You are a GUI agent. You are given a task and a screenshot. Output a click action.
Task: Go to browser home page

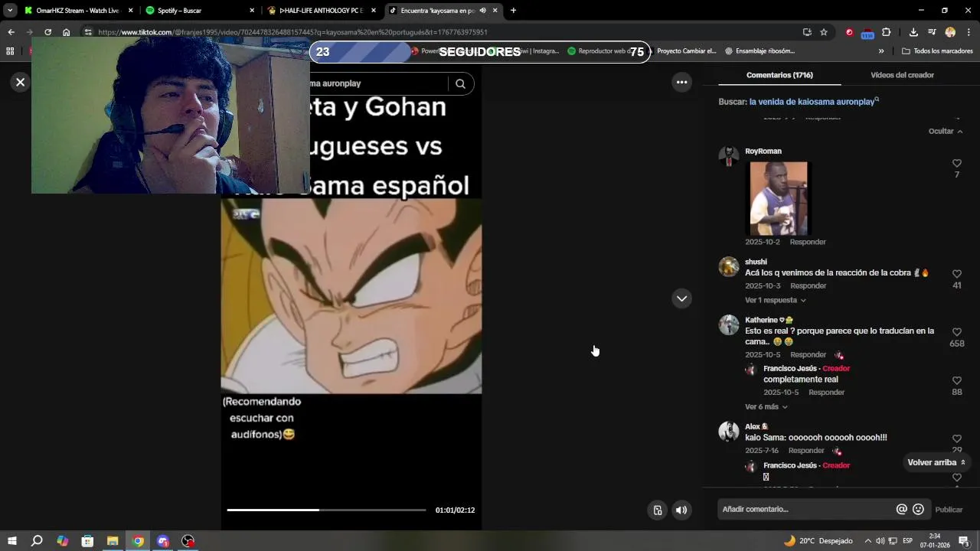67,32
